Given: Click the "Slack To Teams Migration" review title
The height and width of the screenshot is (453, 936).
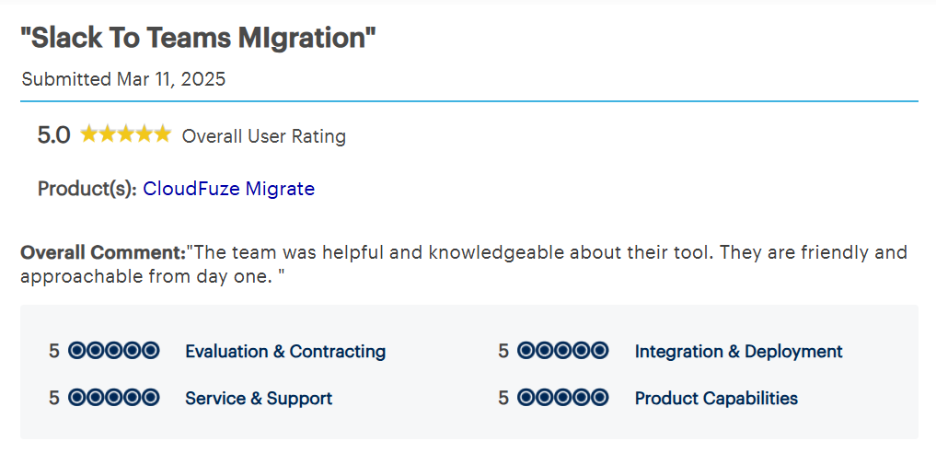Looking at the screenshot, I should [x=199, y=39].
